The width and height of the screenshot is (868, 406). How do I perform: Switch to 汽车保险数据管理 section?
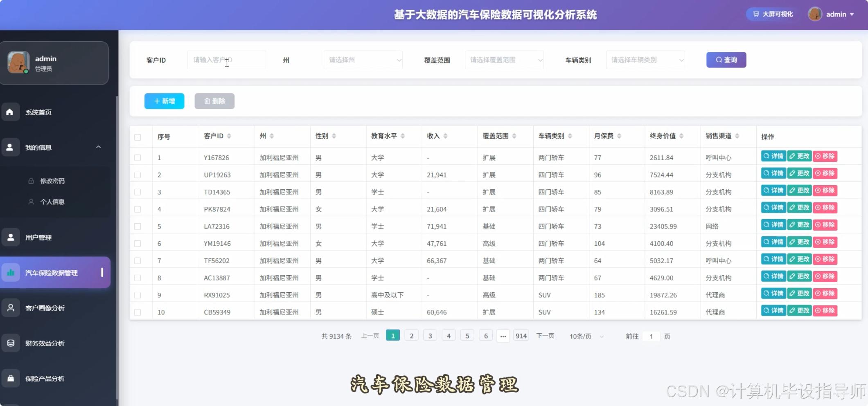pyautogui.click(x=51, y=272)
